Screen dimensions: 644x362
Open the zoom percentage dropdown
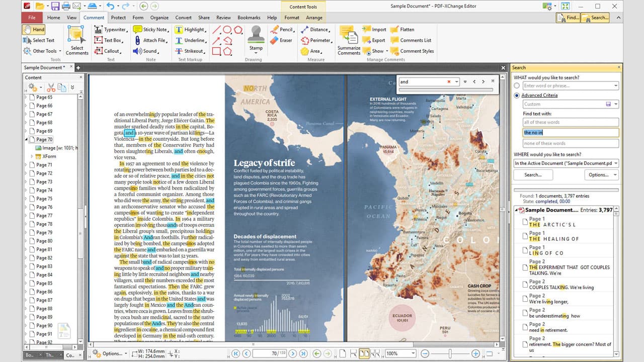(x=414, y=353)
